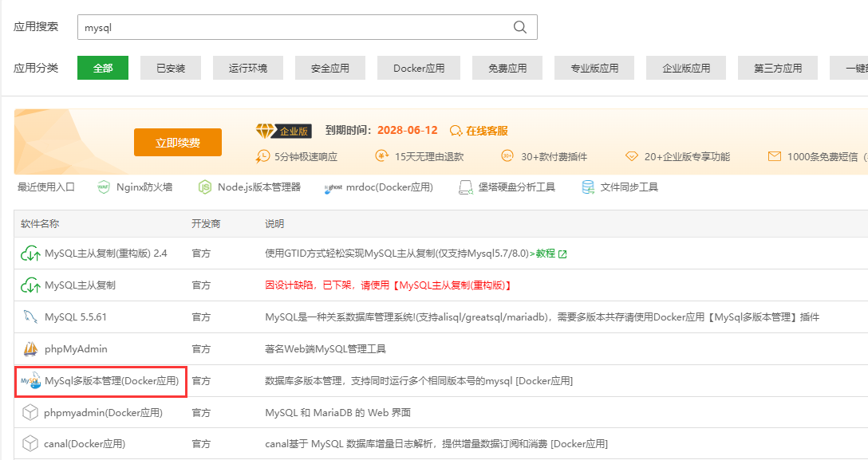
Task: Open Node.js版本管理器 recent shortcut
Action: (259, 187)
